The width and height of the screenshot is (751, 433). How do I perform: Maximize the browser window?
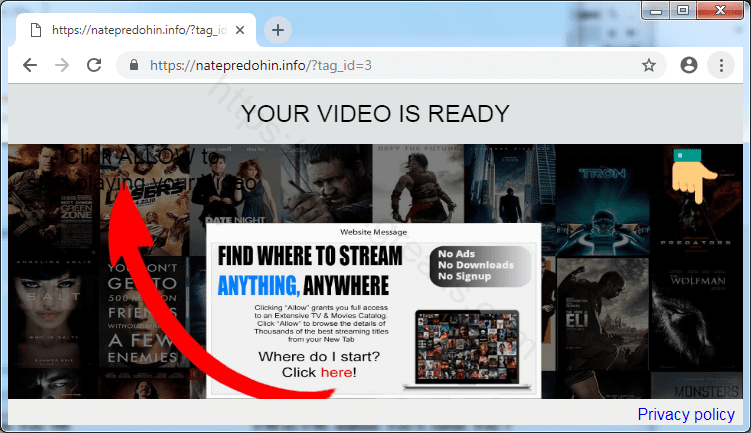click(x=682, y=12)
